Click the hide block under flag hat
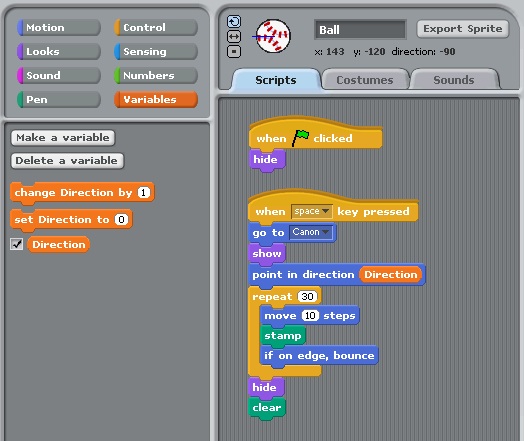This screenshot has height=441, width=524. [x=267, y=160]
